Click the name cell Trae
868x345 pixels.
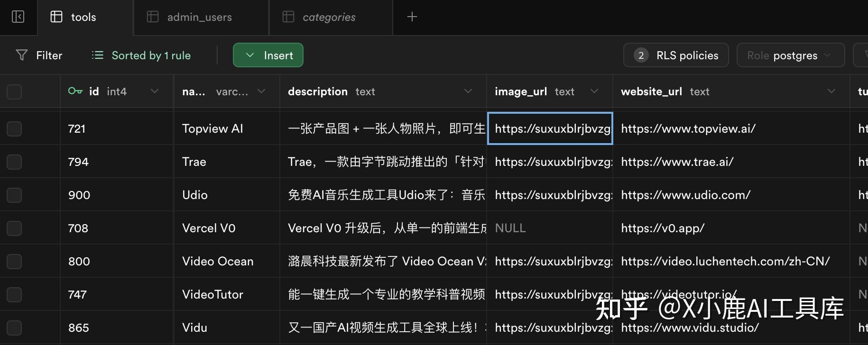[227, 162]
